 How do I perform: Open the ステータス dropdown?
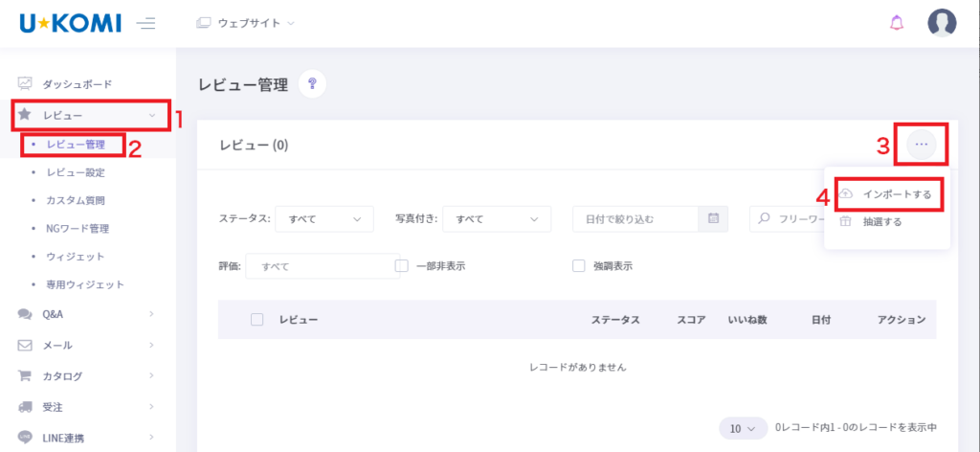pos(323,219)
